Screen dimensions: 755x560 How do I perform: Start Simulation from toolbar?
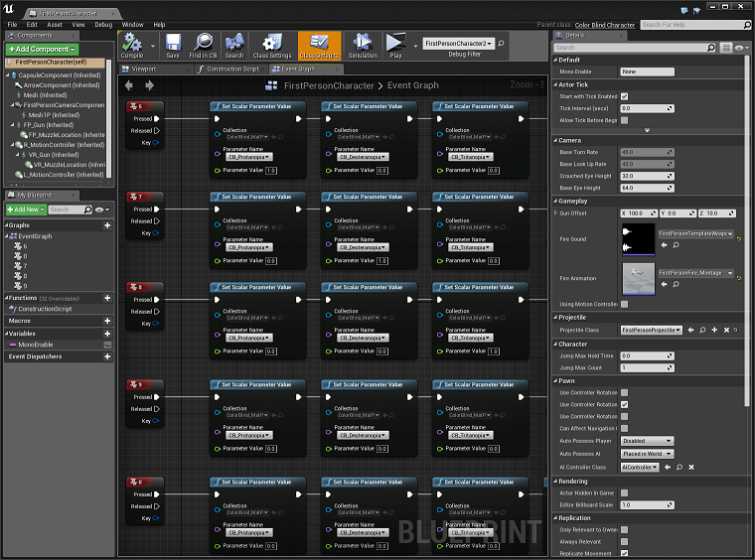pos(363,46)
